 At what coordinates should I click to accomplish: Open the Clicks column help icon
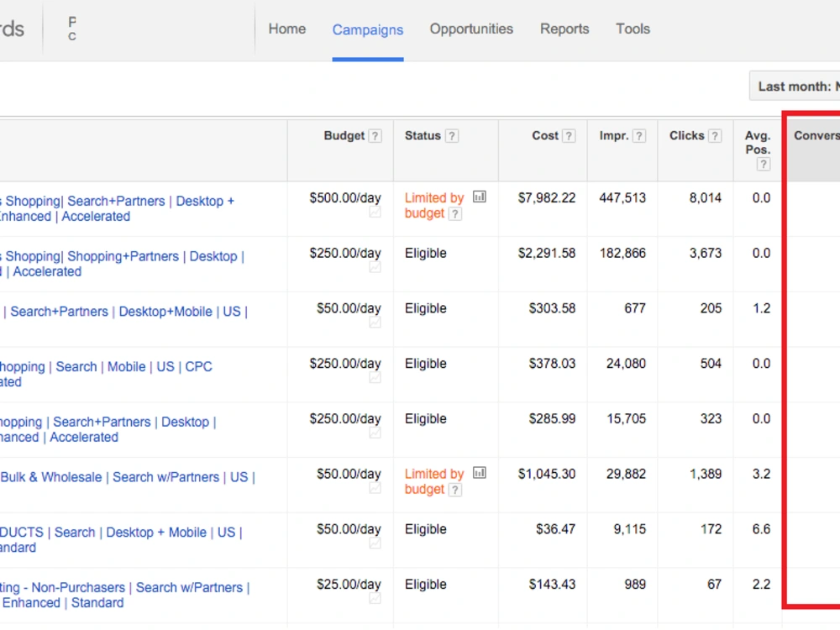click(715, 136)
